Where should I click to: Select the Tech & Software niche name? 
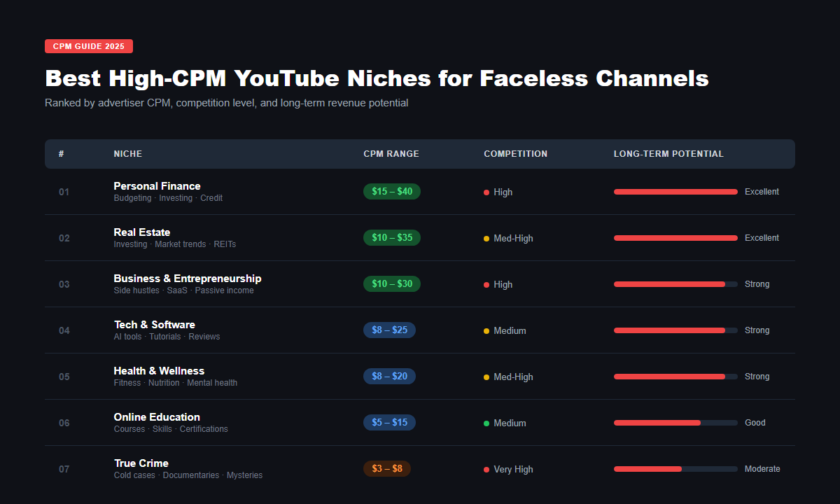click(155, 325)
